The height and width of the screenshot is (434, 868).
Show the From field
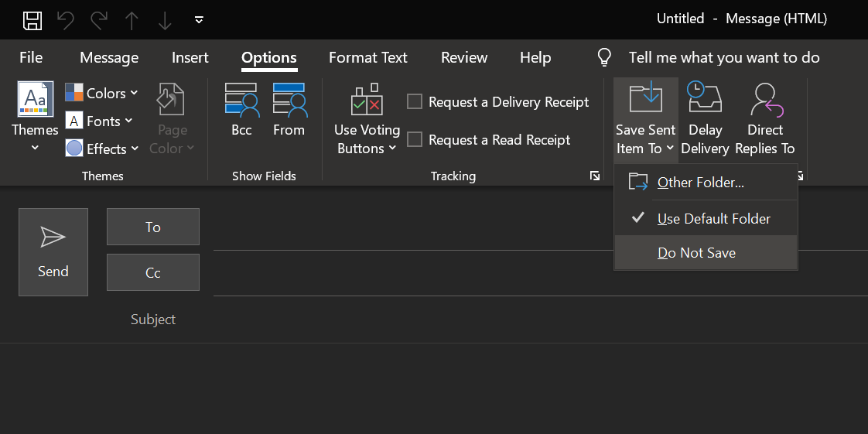click(289, 111)
